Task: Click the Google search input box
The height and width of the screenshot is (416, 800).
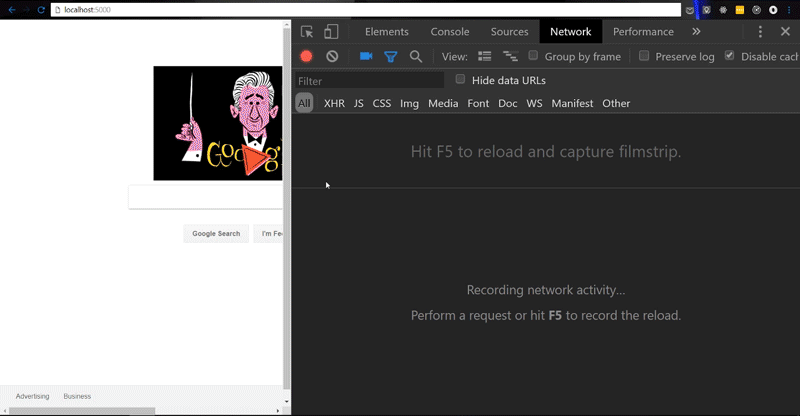Action: [x=206, y=197]
